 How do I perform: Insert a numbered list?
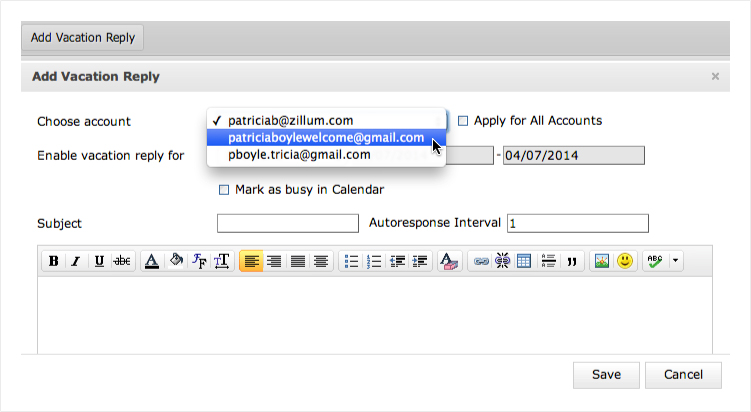[374, 261]
